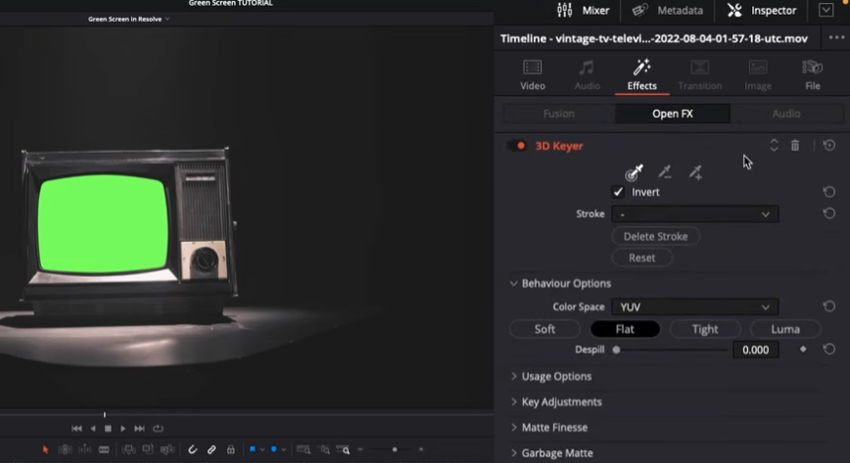This screenshot has width=850, height=463.
Task: Open the Metadata panel
Action: coord(667,10)
